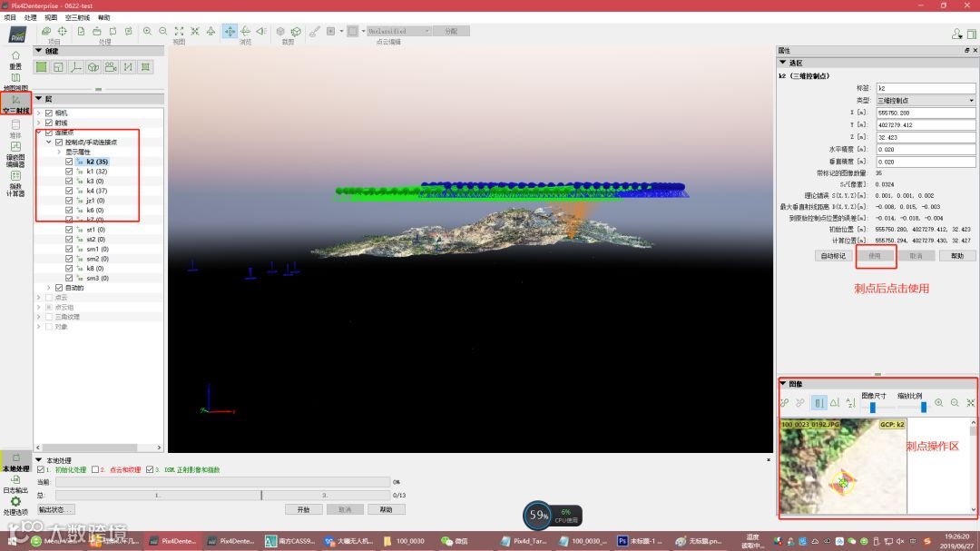Click the 输出状态 button
980x551 pixels.
point(55,510)
